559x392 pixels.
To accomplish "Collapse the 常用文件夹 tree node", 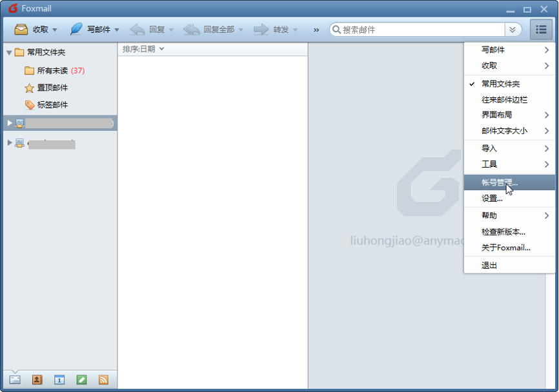I will (x=9, y=53).
